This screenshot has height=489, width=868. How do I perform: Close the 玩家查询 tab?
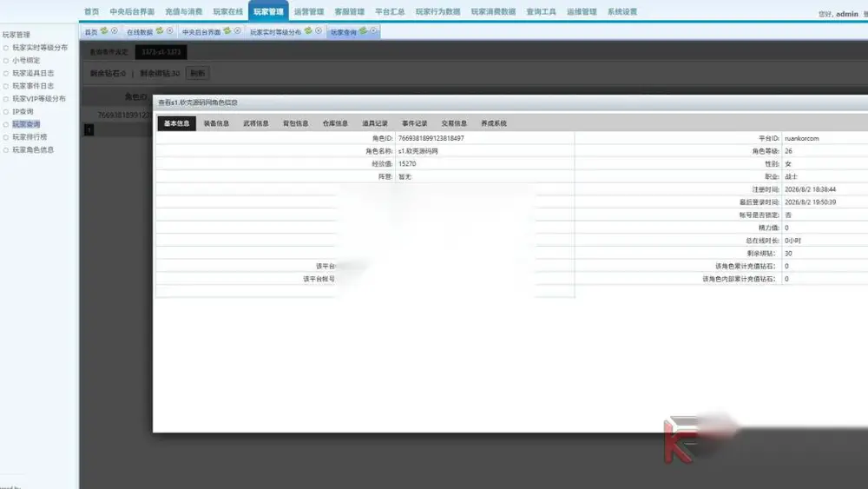coord(373,31)
